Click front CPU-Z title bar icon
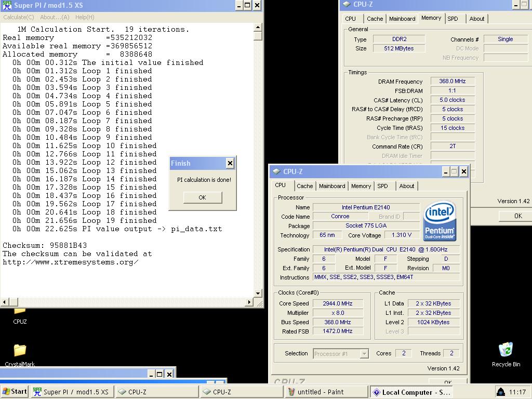Viewport: 532px width, 399px height. [x=276, y=171]
